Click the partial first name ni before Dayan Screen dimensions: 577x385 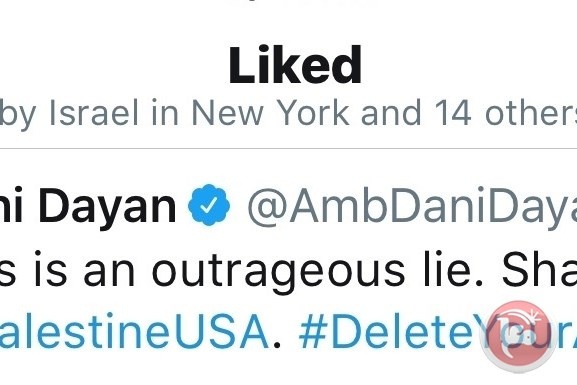click(x=11, y=205)
